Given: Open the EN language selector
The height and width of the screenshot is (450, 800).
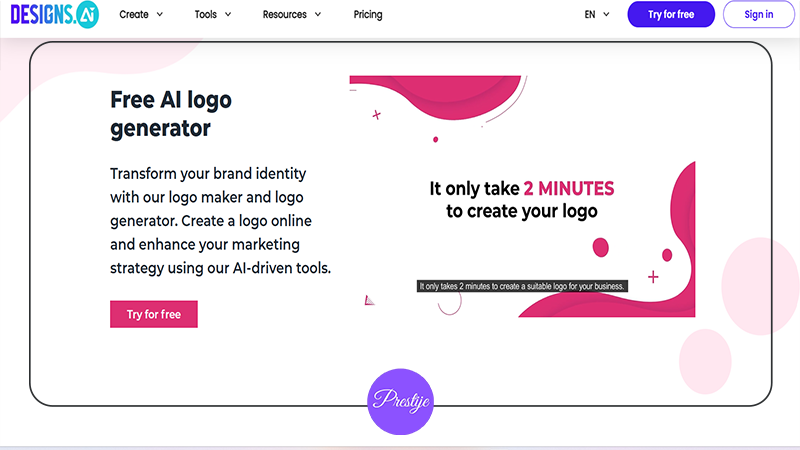Looking at the screenshot, I should click(597, 15).
